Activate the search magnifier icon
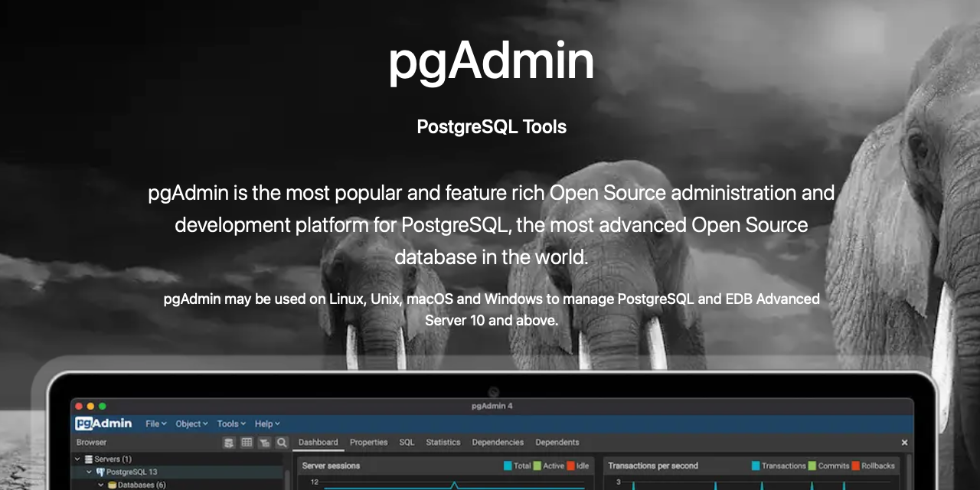980x490 pixels. coord(281,443)
